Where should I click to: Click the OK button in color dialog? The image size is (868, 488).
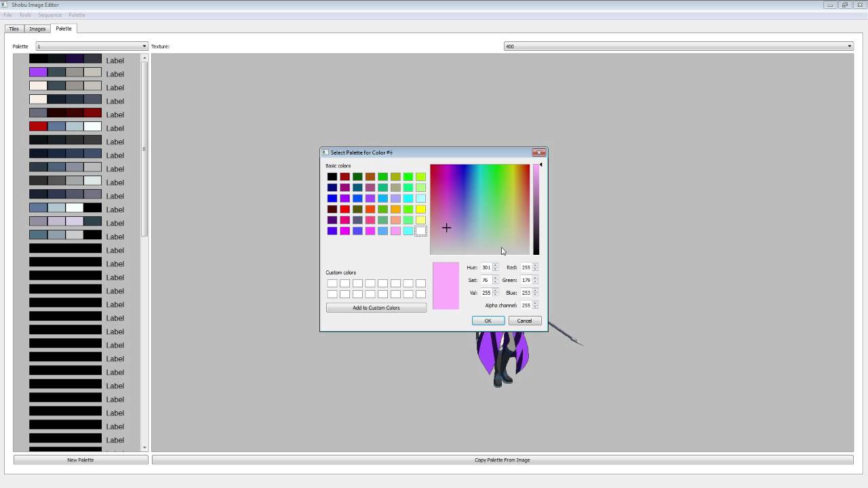point(488,321)
